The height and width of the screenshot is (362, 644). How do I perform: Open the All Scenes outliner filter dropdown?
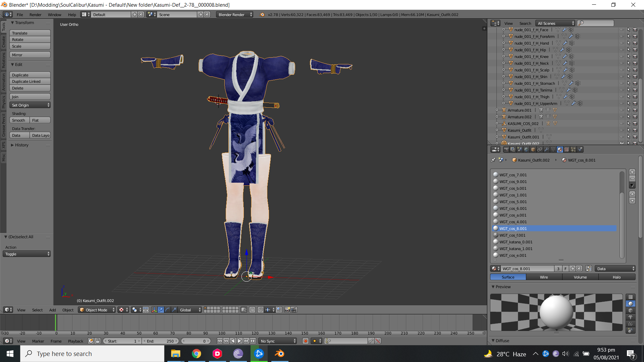[x=555, y=23]
